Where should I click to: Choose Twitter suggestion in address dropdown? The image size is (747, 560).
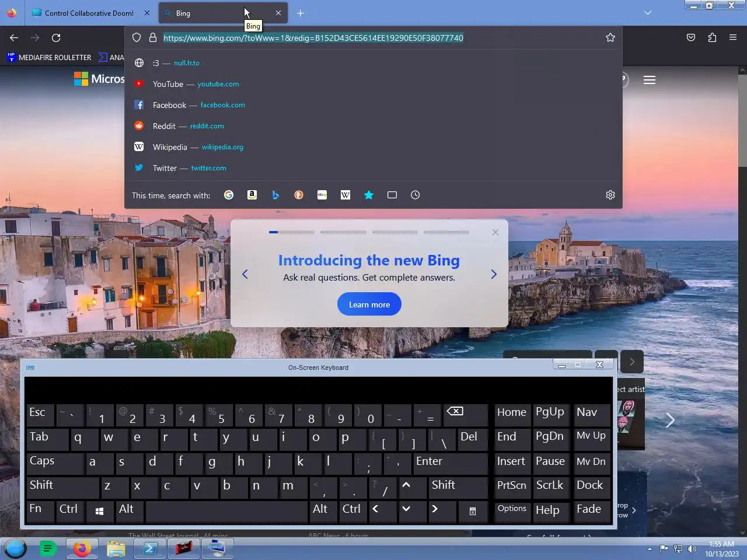373,168
